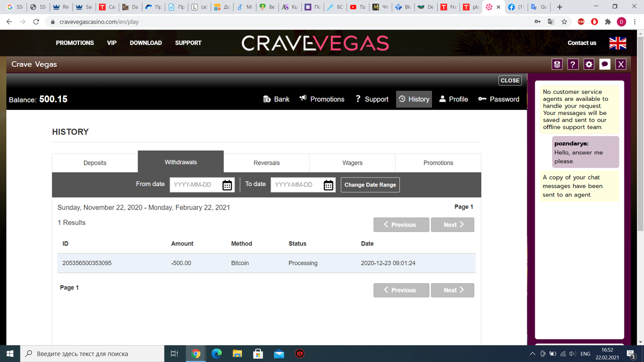Open the Microsoft Edge taskbar icon
Viewport: 644px width, 362px height.
tap(216, 353)
